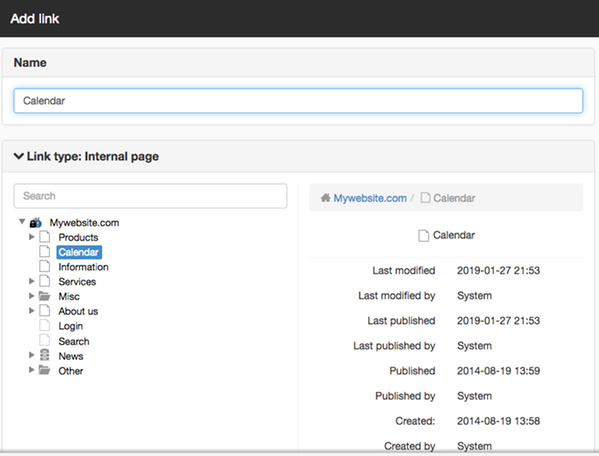Expand the About us tree node
The height and width of the screenshot is (456, 599).
32,311
